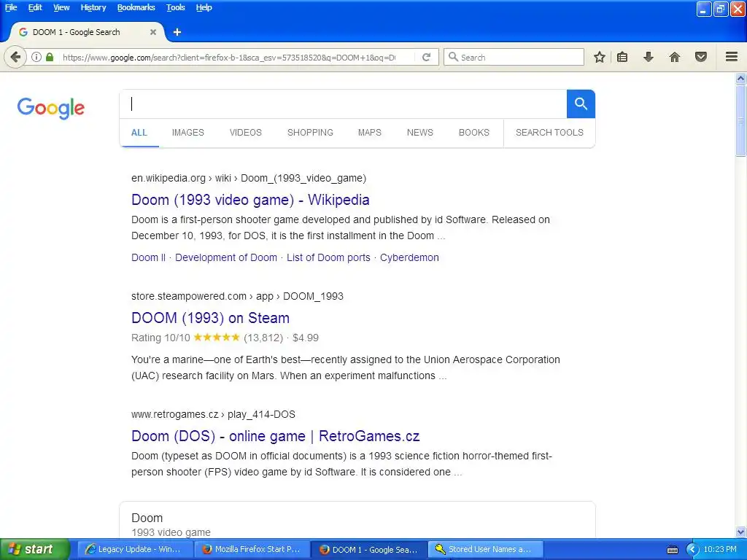Screen dimensions: 747x560
Task: Click the en.wikipedia.org breadcrumb text
Action: (x=169, y=178)
